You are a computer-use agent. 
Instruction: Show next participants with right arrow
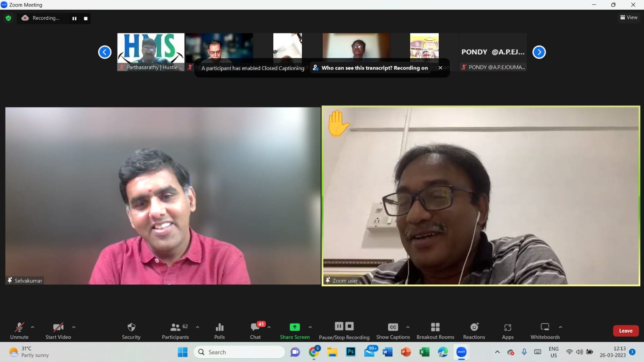tap(539, 52)
